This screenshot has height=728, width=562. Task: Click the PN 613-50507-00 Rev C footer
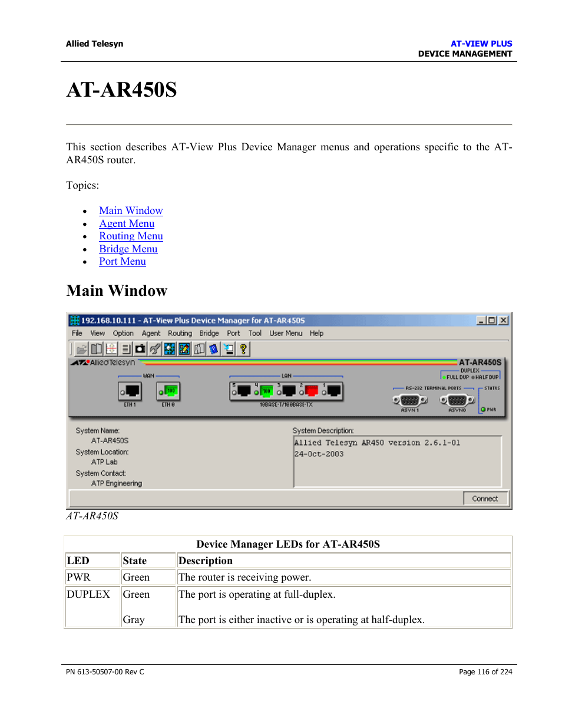point(105,672)
